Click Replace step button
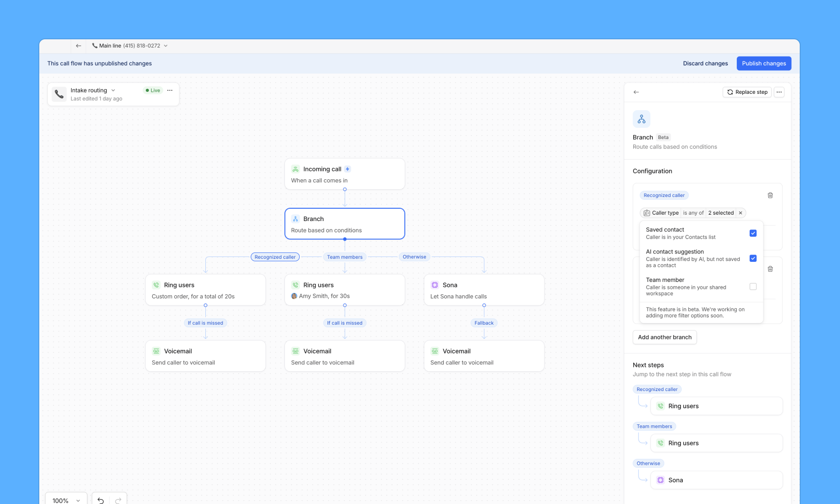The image size is (840, 504). point(747,92)
